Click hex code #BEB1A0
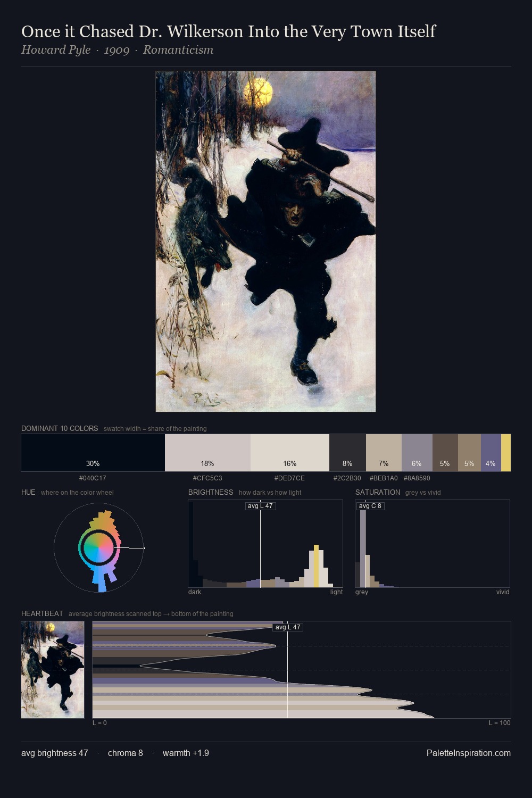The height and width of the screenshot is (798, 532). 384,478
